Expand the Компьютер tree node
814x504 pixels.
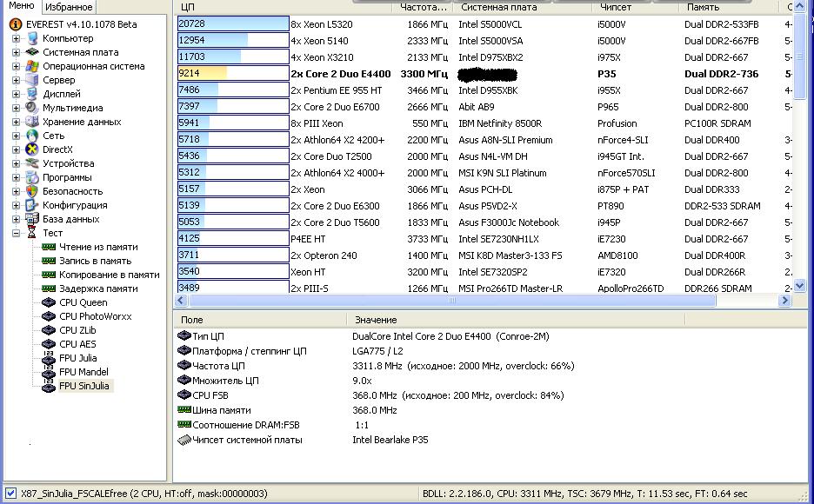point(16,38)
